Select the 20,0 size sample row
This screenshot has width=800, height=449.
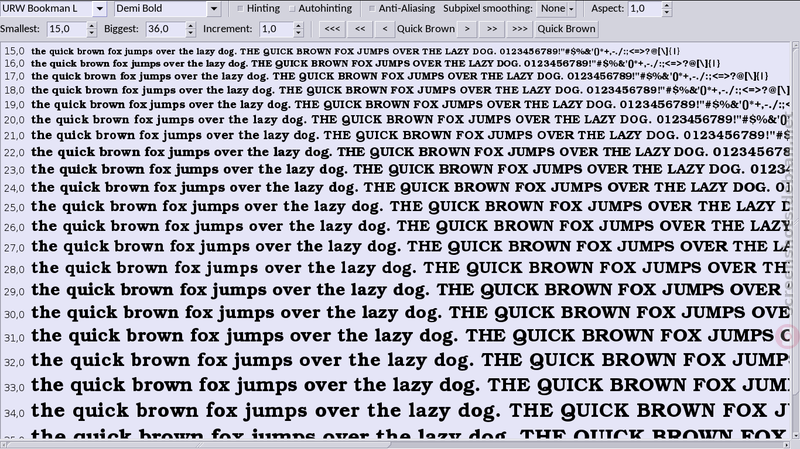tap(395, 120)
